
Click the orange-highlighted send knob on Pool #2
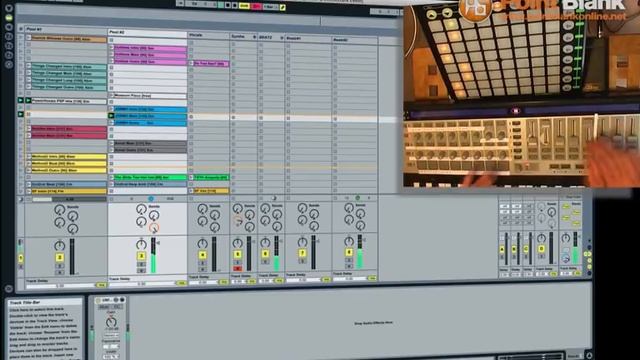point(154,228)
